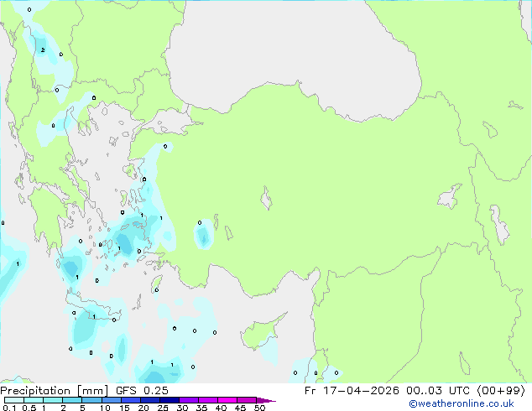Click the '50' legend scale label
This screenshot has width=532, height=411.
coord(259,408)
